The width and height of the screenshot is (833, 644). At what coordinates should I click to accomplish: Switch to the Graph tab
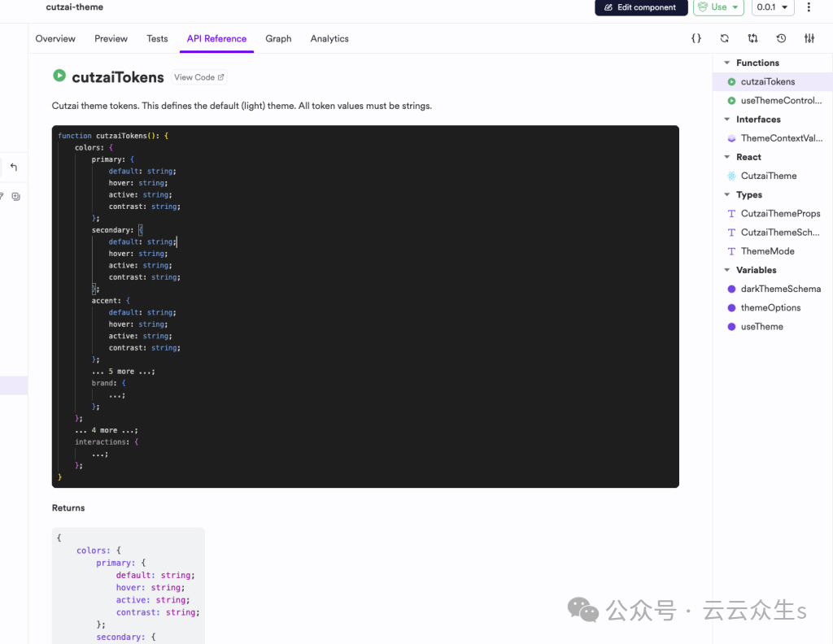[278, 39]
